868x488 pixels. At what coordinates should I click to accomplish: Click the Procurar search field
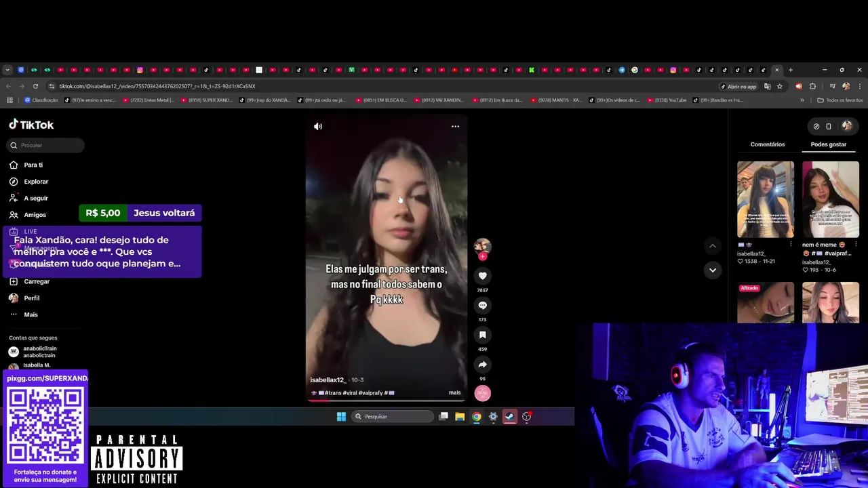[46, 145]
